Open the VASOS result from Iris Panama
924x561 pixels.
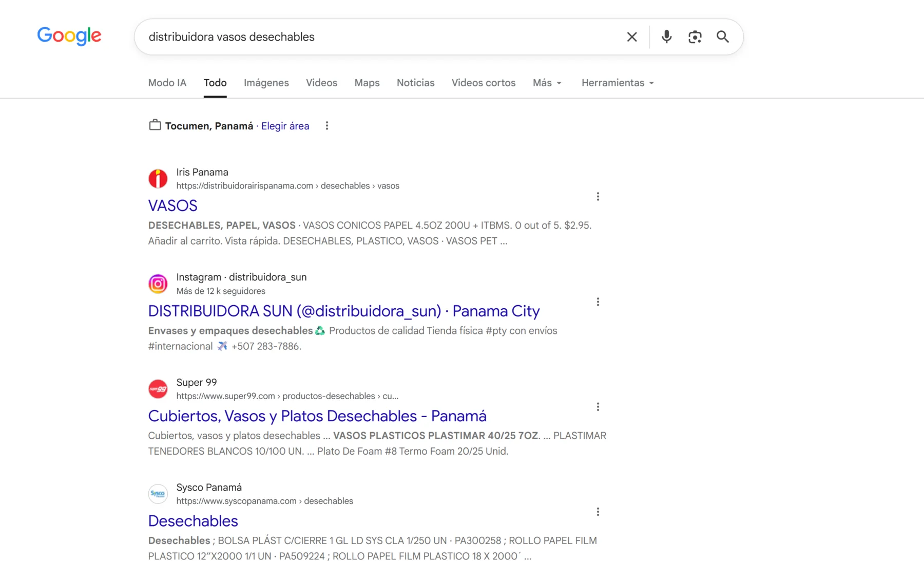173,205
